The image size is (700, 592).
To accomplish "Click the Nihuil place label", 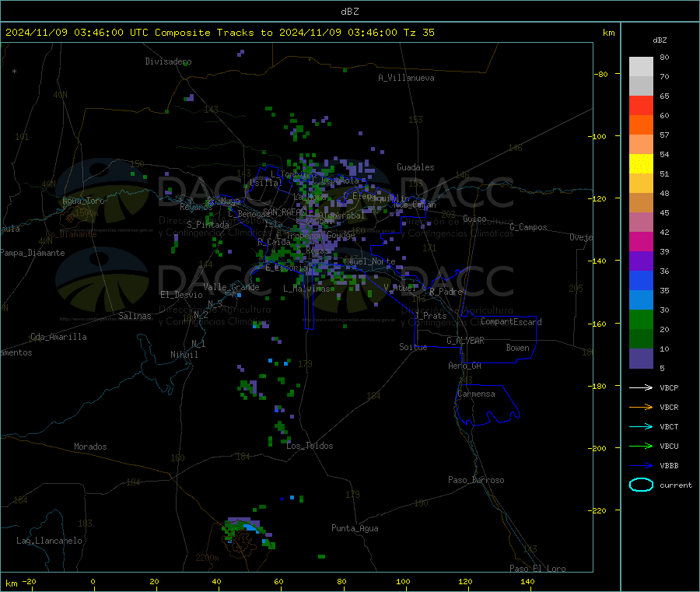I will (x=184, y=355).
